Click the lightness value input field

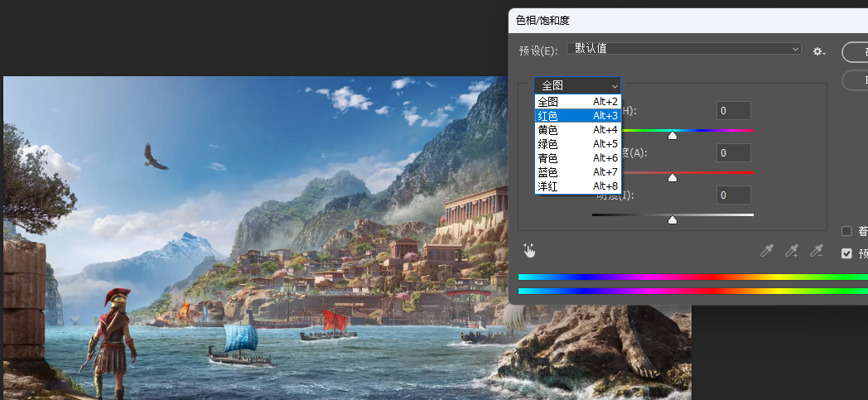pyautogui.click(x=734, y=195)
